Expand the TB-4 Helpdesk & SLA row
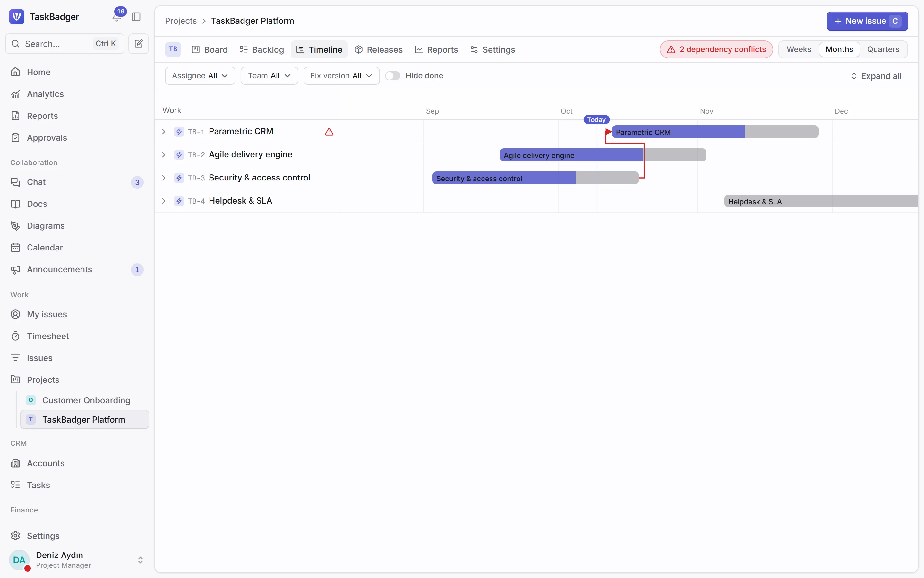Viewport: 924px width, 578px height. click(163, 201)
